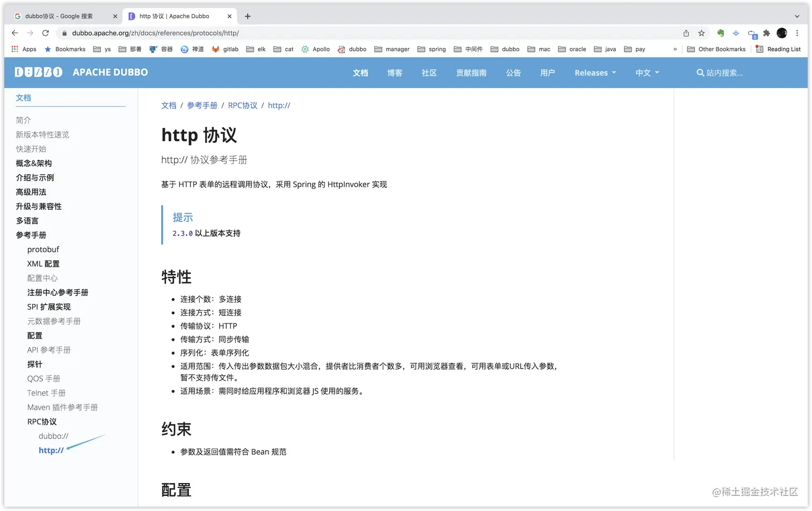Click the share icon in address bar
This screenshot has height=511, width=812.
[x=686, y=33]
